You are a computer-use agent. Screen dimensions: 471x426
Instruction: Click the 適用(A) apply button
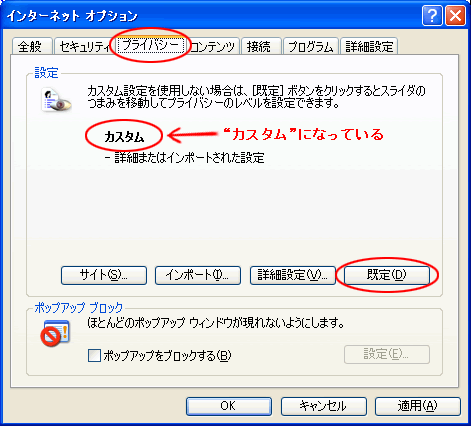(x=418, y=406)
